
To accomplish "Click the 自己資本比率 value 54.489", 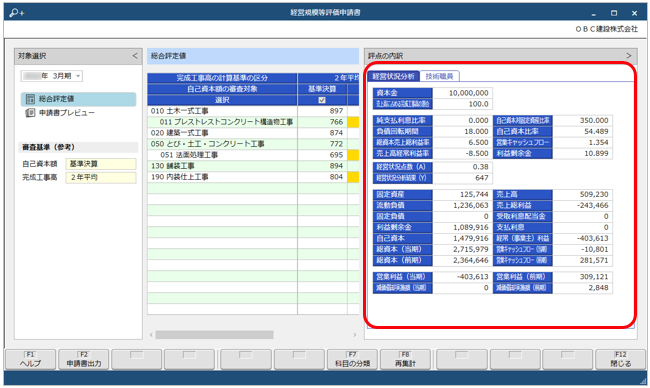I will pyautogui.click(x=582, y=131).
